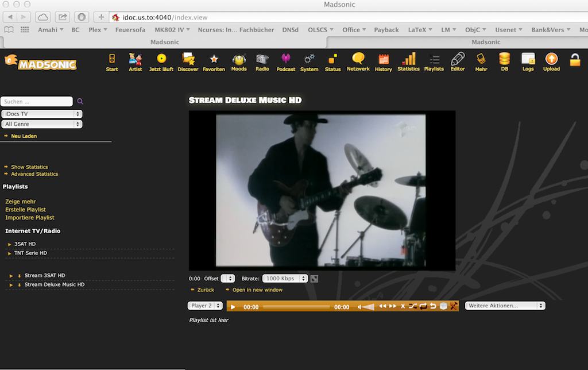
Task: Toggle shuffle in the player bar
Action: [412, 306]
